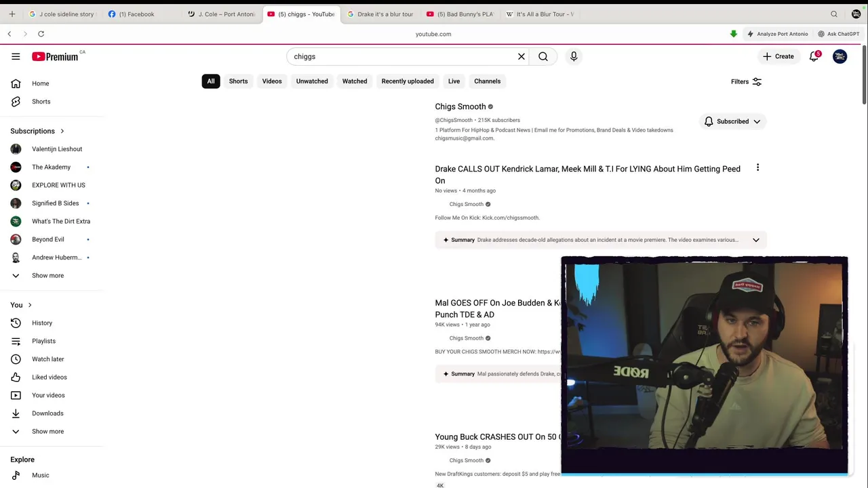Open the browser tab search magnifier
868x488 pixels.
pos(834,14)
